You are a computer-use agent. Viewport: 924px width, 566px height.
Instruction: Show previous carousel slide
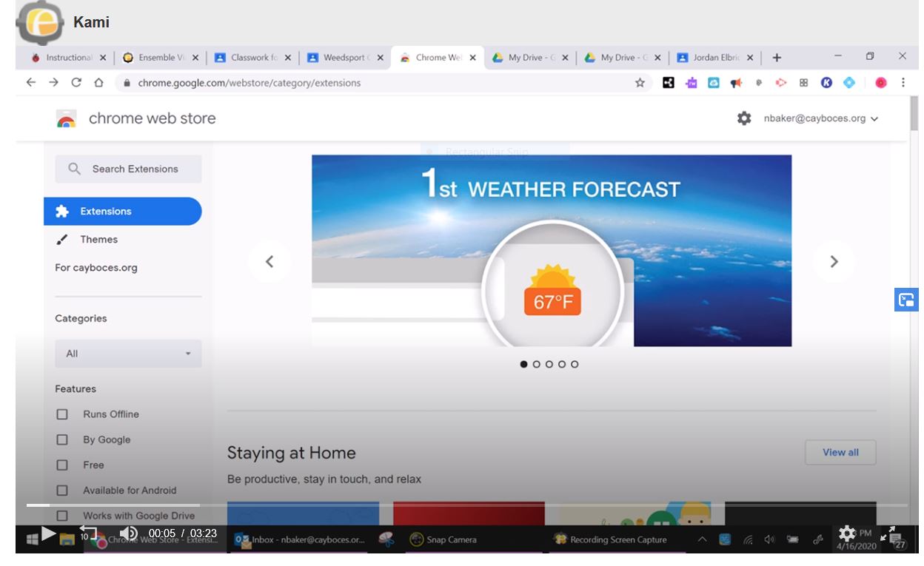269,261
